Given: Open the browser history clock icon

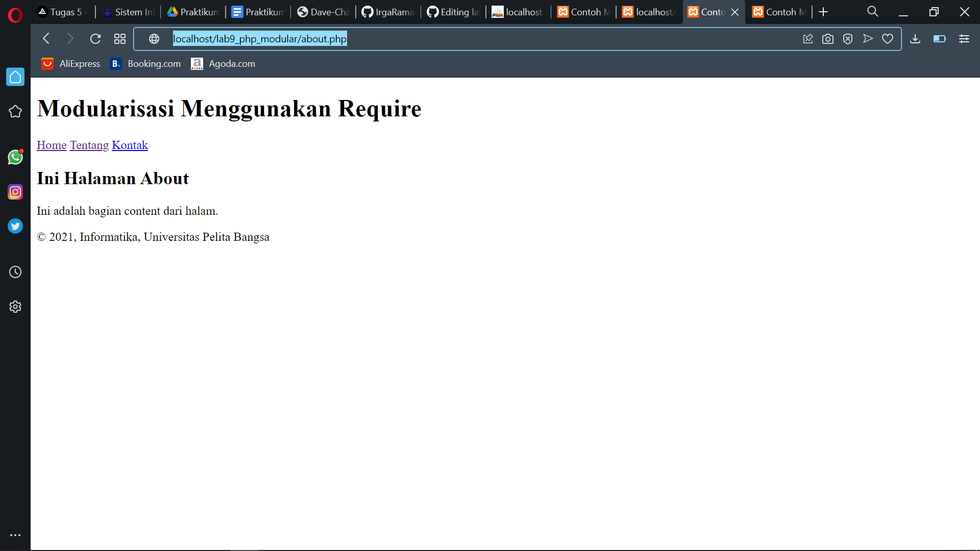Looking at the screenshot, I should [15, 272].
